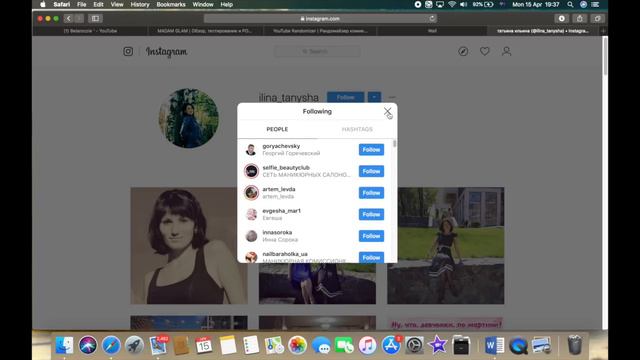Open the File menu
Image resolution: width=640 pixels, height=360 pixels.
[82, 4]
